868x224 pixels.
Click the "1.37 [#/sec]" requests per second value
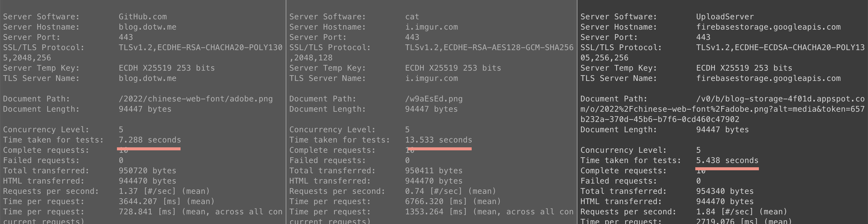[147, 191]
